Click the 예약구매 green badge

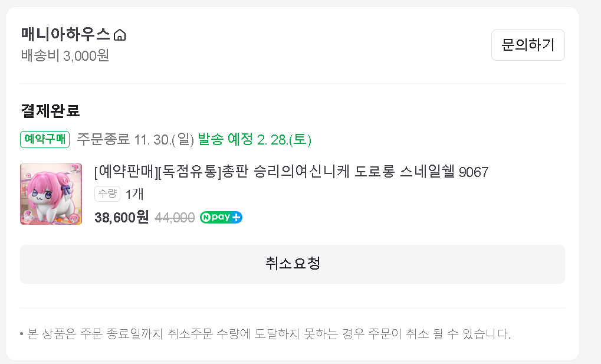pyautogui.click(x=45, y=139)
